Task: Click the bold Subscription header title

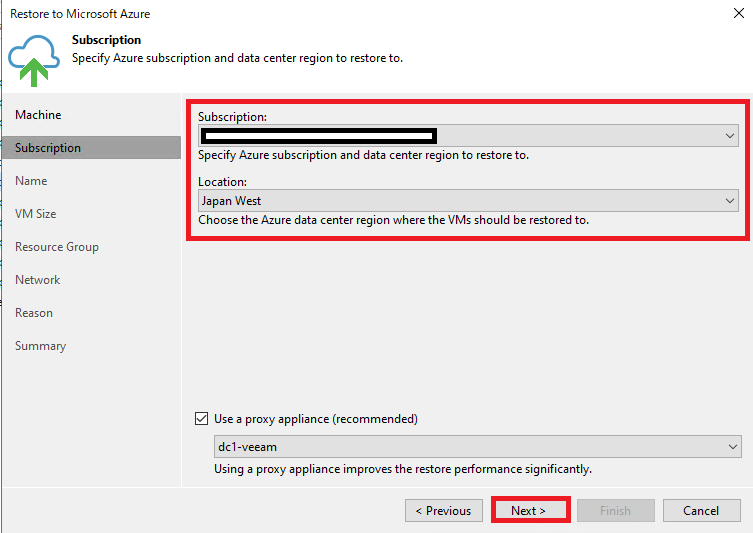Action: (107, 40)
